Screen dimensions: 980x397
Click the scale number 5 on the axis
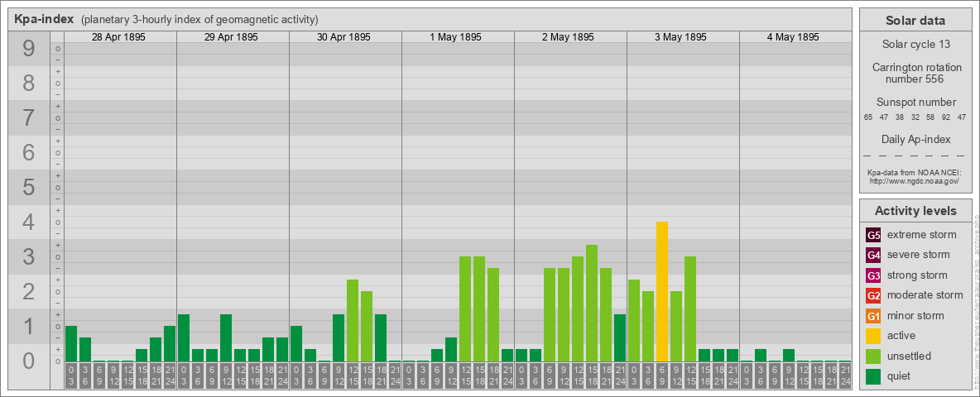29,187
